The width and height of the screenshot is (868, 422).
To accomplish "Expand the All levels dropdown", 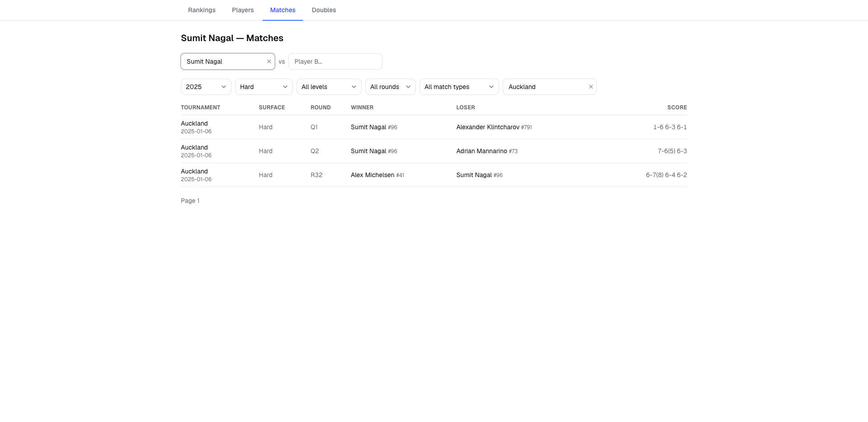I will pos(329,87).
